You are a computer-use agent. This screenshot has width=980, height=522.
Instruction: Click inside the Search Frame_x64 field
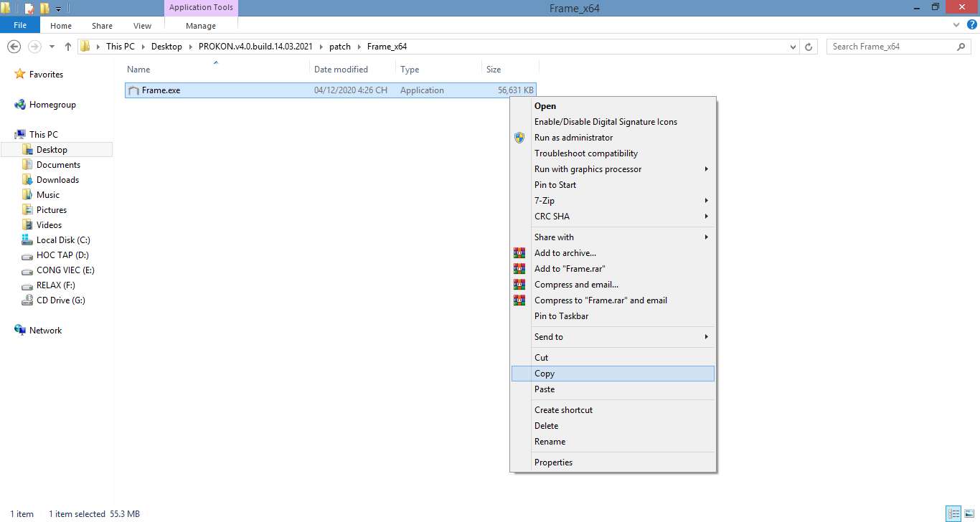click(x=890, y=47)
